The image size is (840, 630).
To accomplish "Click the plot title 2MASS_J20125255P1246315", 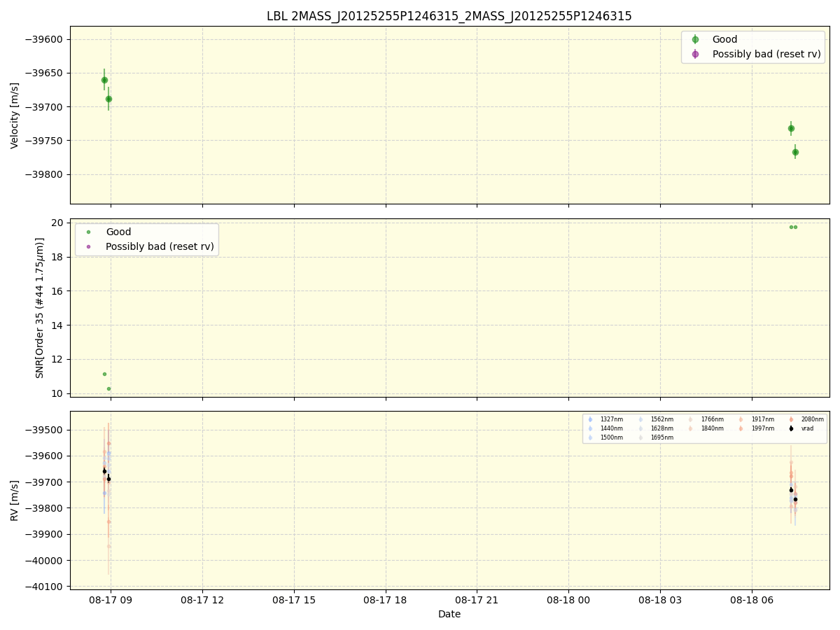I will click(x=449, y=16).
